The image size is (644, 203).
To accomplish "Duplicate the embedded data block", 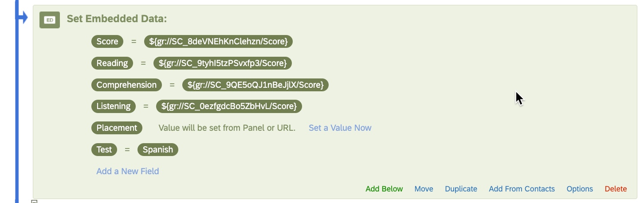I will click(x=461, y=189).
